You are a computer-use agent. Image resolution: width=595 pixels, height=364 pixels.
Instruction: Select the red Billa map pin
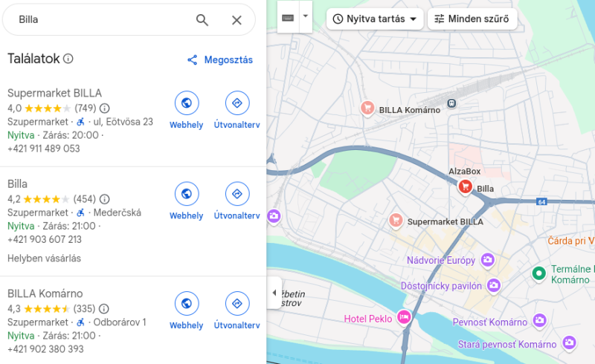466,187
